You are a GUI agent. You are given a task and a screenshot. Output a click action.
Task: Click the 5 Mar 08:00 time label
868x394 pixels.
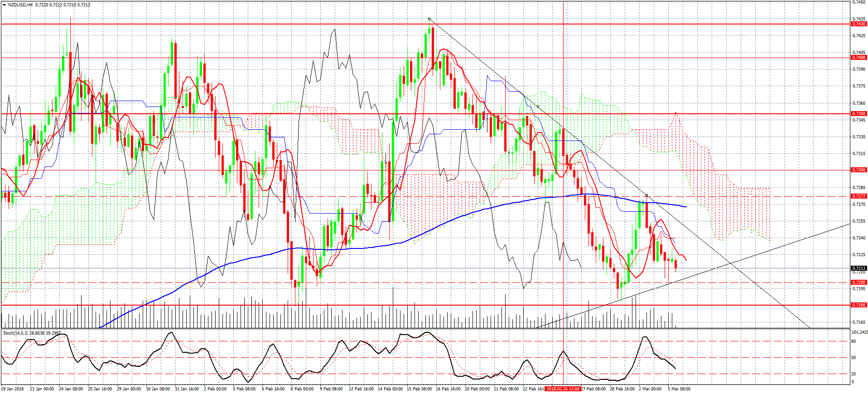coord(679,389)
